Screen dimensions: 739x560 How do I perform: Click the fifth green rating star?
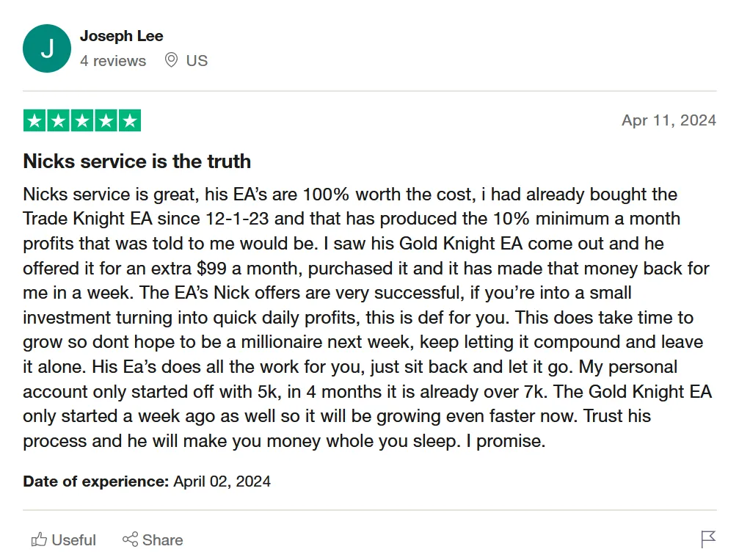click(130, 120)
